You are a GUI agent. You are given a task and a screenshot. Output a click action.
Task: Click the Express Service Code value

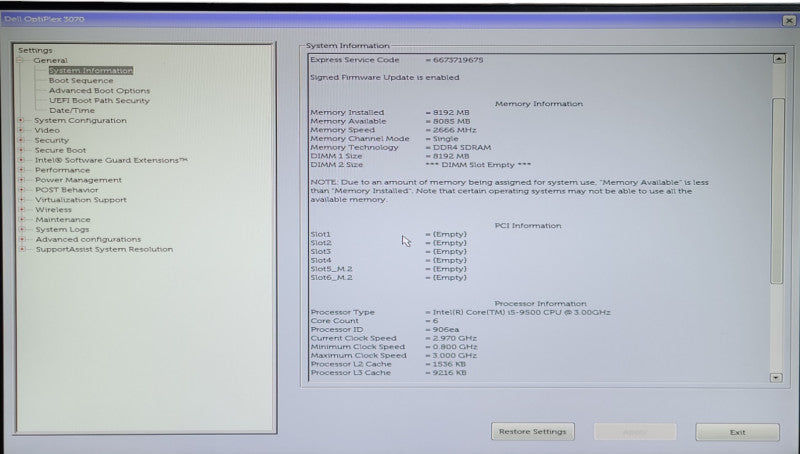pos(458,60)
